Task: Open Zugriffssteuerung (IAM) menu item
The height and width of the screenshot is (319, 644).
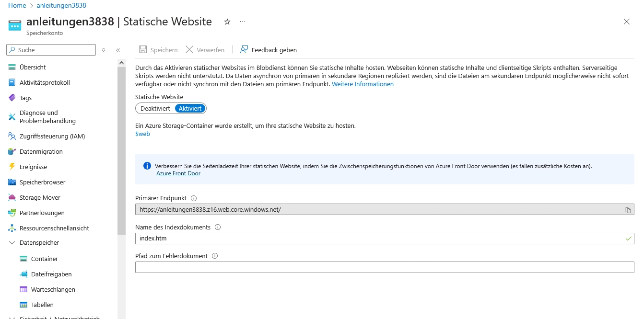Action: click(x=52, y=137)
